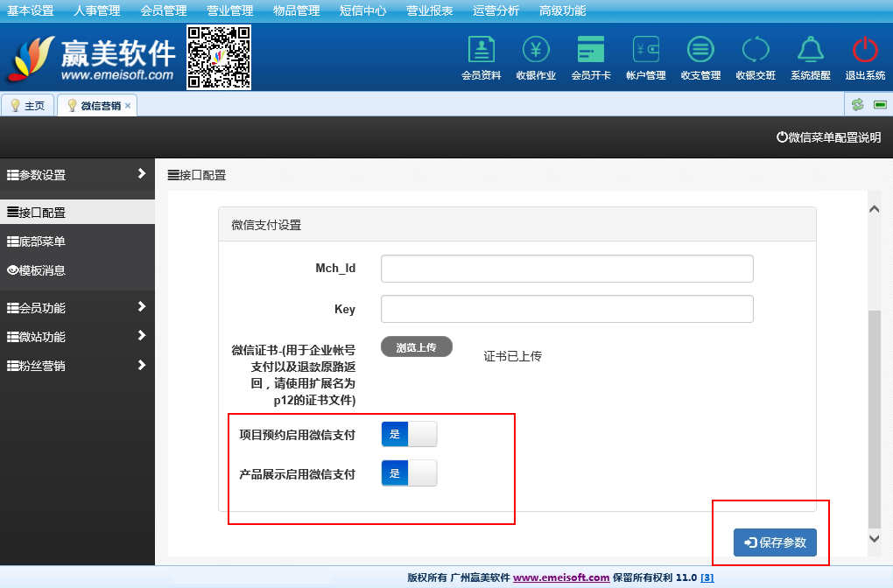Open the 营业报表 menu

coord(429,10)
